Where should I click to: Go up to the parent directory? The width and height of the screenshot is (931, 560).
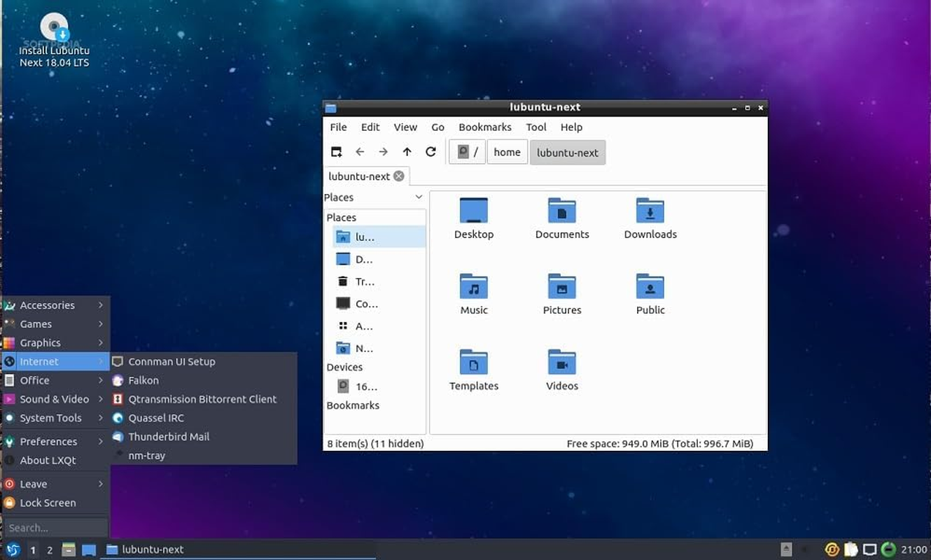(407, 151)
